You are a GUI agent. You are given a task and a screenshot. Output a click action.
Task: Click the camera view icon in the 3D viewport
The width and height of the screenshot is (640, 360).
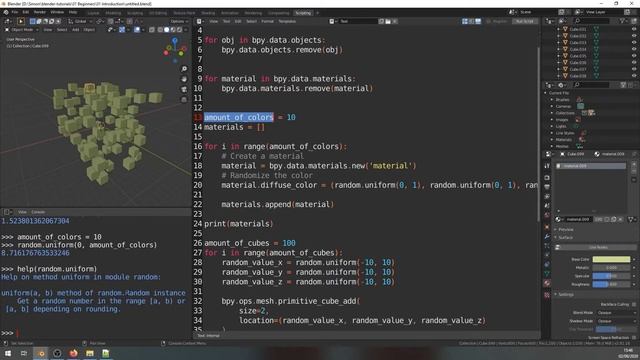click(x=184, y=89)
